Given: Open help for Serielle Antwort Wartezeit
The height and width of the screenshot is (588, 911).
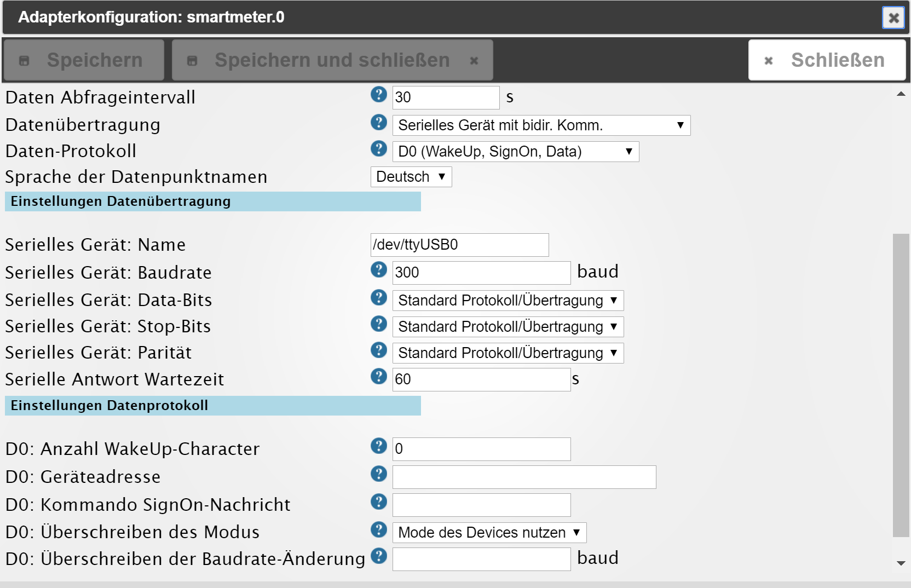Looking at the screenshot, I should coord(378,376).
